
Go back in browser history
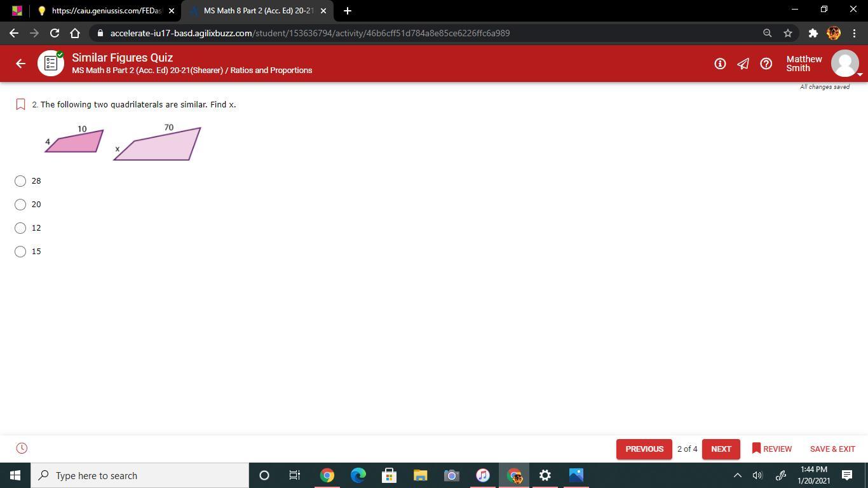coord(14,33)
